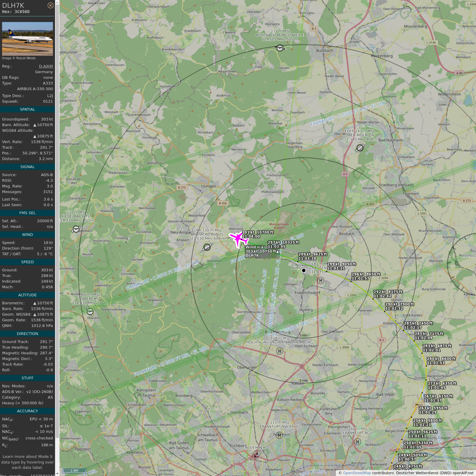
Task: Click the ACCURACY section header
Action: 27,411
